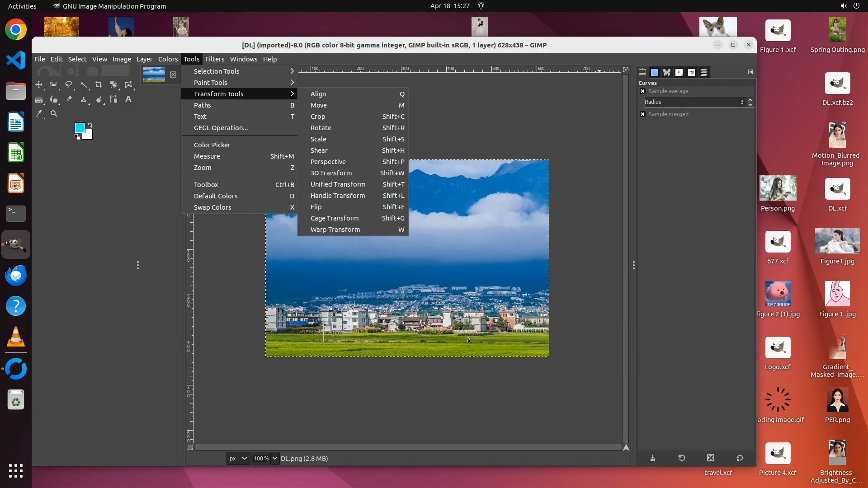Open the Brushes butterfly dock tab
The image size is (868, 488).
[x=667, y=72]
